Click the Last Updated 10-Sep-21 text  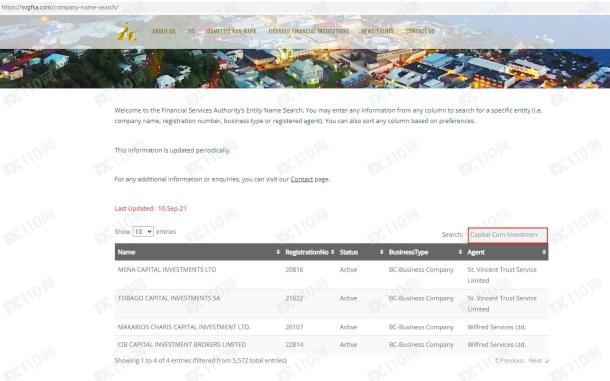click(151, 209)
